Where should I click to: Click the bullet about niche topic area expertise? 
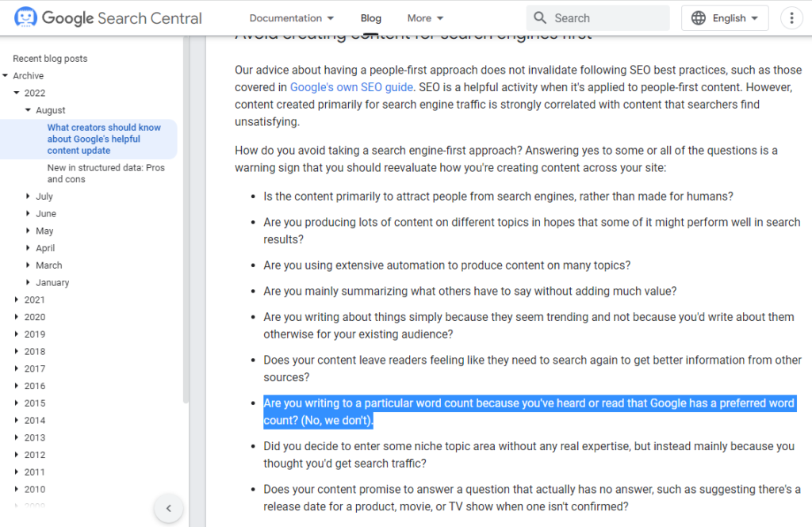(x=529, y=455)
